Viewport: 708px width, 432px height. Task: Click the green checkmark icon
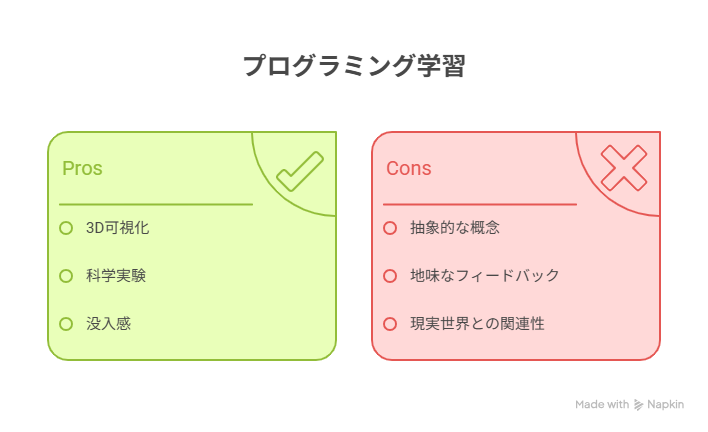tap(300, 170)
